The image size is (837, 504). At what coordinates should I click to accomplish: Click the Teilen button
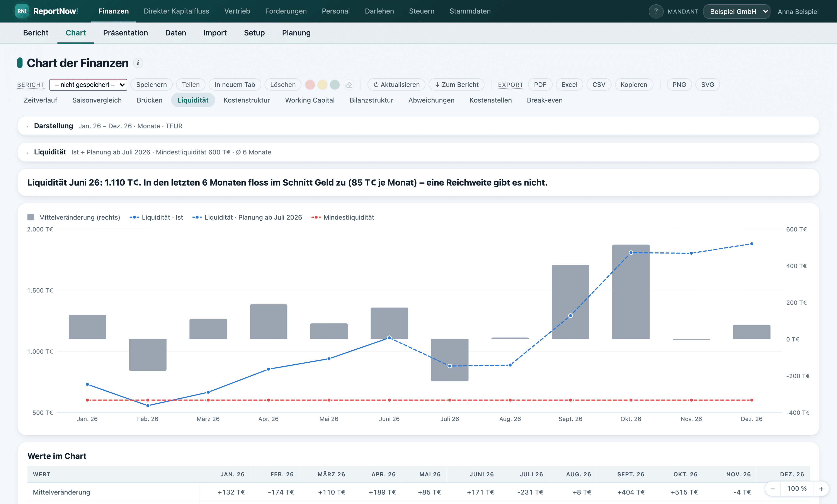point(191,85)
